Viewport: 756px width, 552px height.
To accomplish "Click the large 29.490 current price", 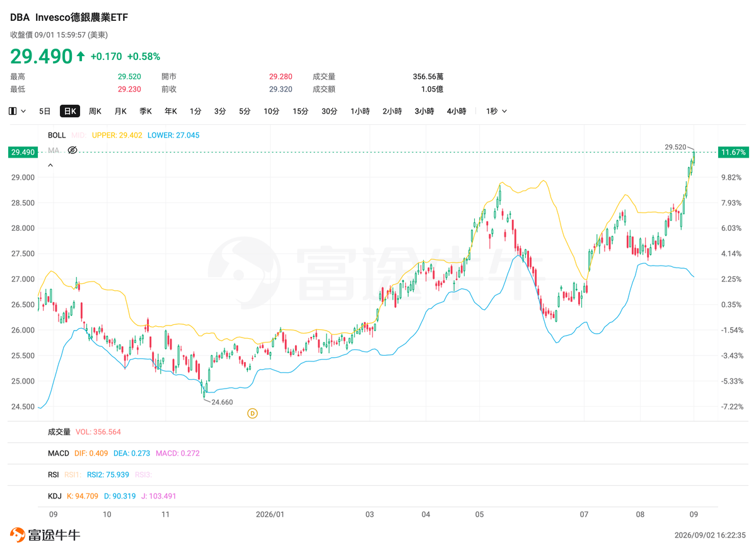I will 41,56.
